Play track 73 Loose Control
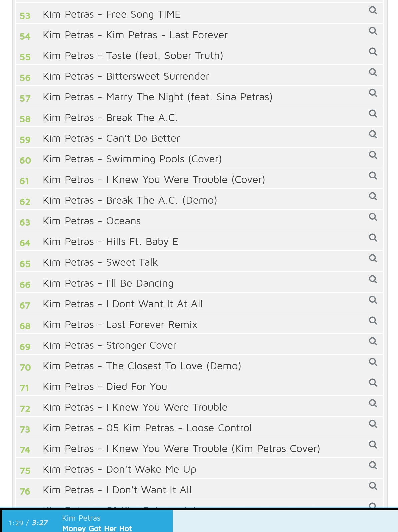This screenshot has width=398, height=532. [x=199, y=427]
